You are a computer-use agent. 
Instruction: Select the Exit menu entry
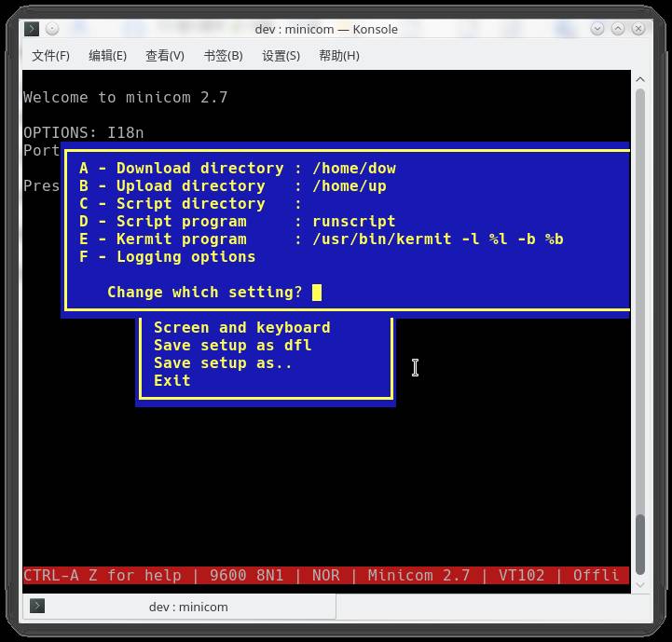172,380
